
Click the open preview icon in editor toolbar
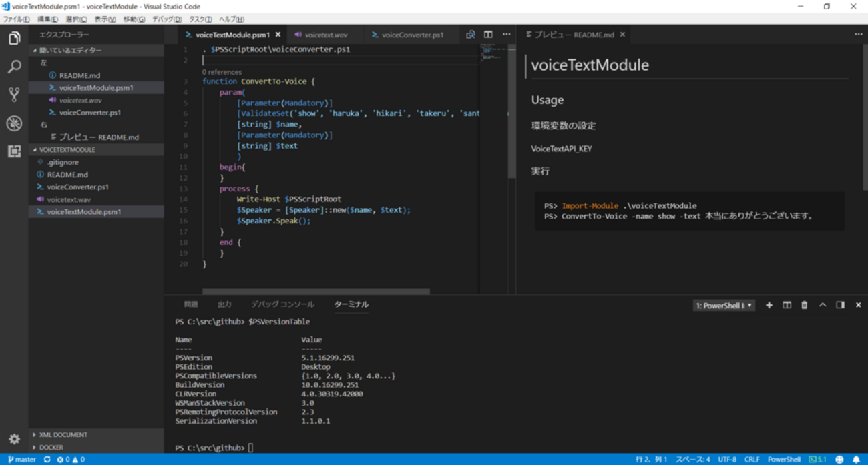pyautogui.click(x=471, y=35)
